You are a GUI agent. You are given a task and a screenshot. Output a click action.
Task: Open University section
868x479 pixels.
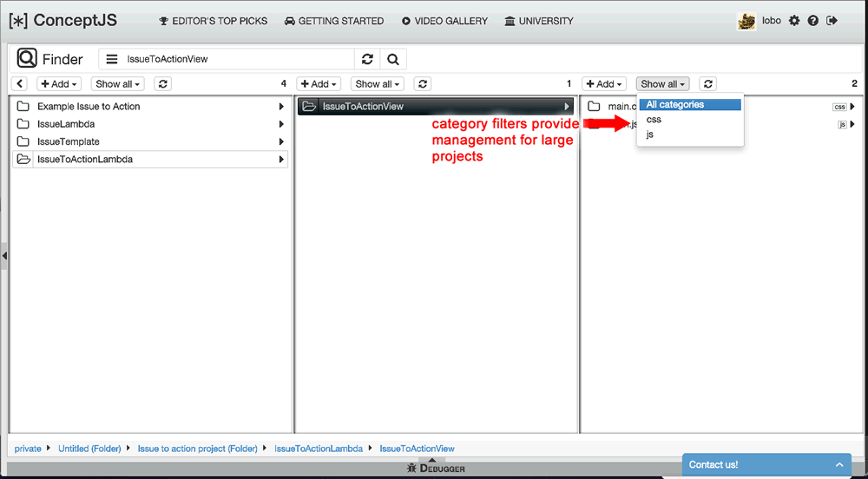click(x=539, y=21)
